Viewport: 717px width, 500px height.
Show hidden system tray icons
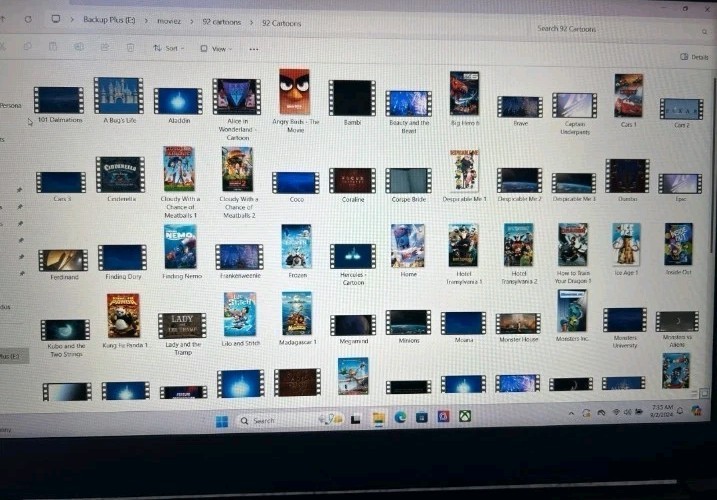point(571,414)
